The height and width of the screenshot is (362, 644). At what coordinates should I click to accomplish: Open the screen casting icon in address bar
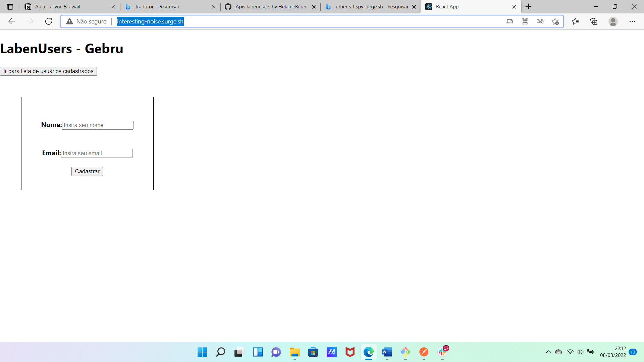pyautogui.click(x=509, y=21)
